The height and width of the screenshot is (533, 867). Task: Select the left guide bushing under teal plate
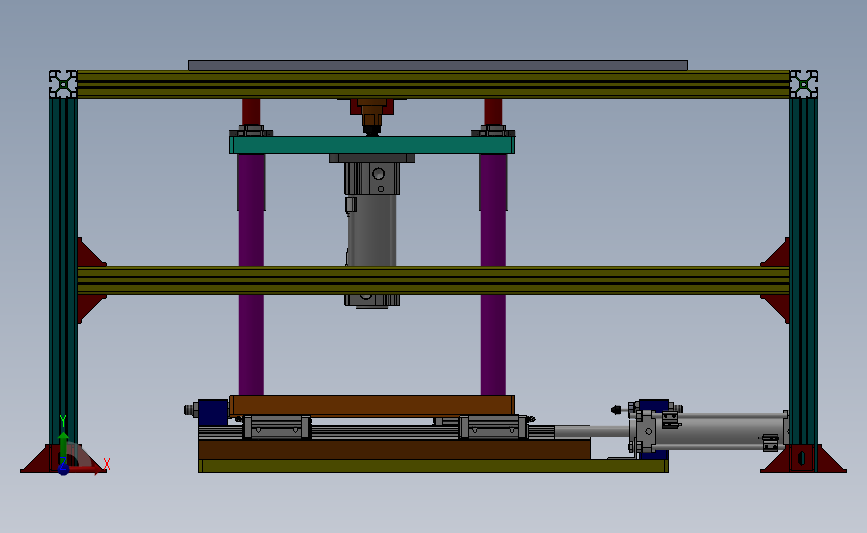[251, 182]
